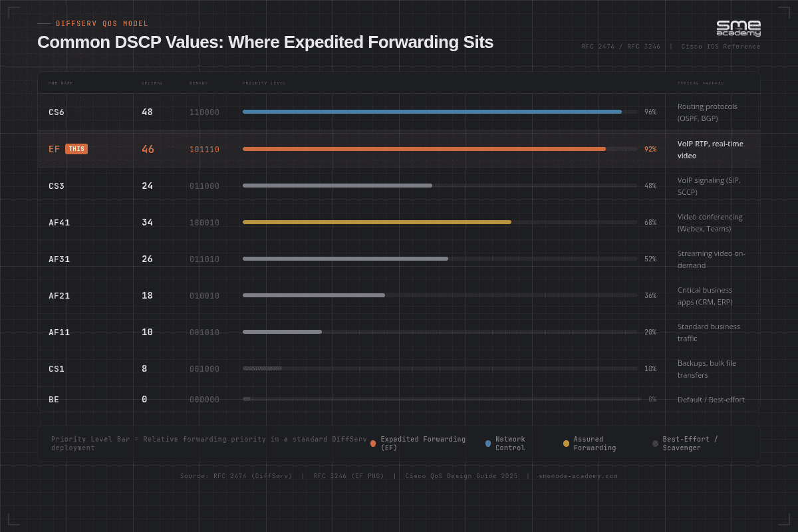Select the Decimal column header
The height and width of the screenshot is (532, 798).
(x=152, y=83)
